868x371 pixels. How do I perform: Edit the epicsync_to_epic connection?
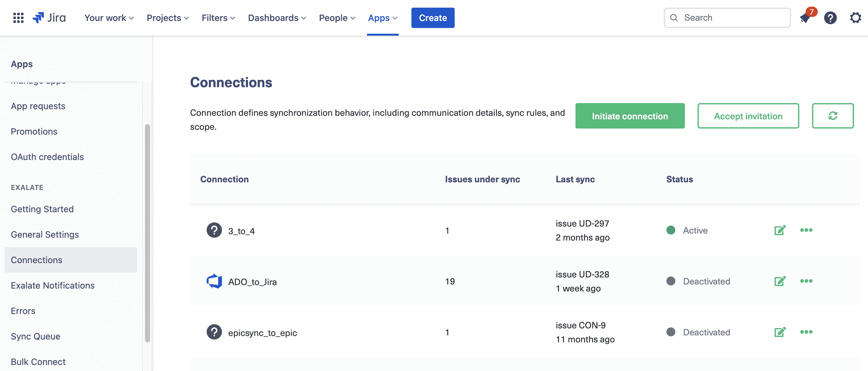pyautogui.click(x=780, y=332)
